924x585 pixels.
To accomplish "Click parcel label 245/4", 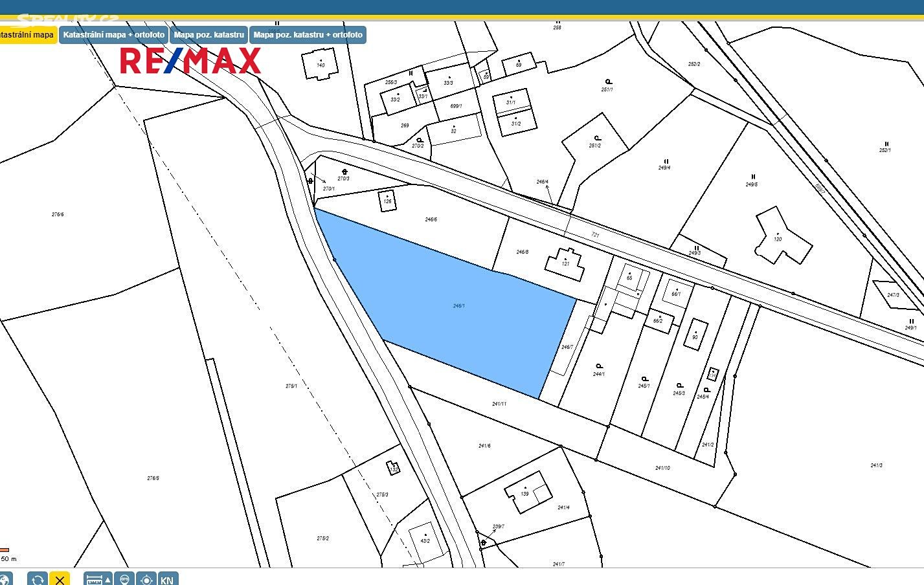I will (703, 397).
